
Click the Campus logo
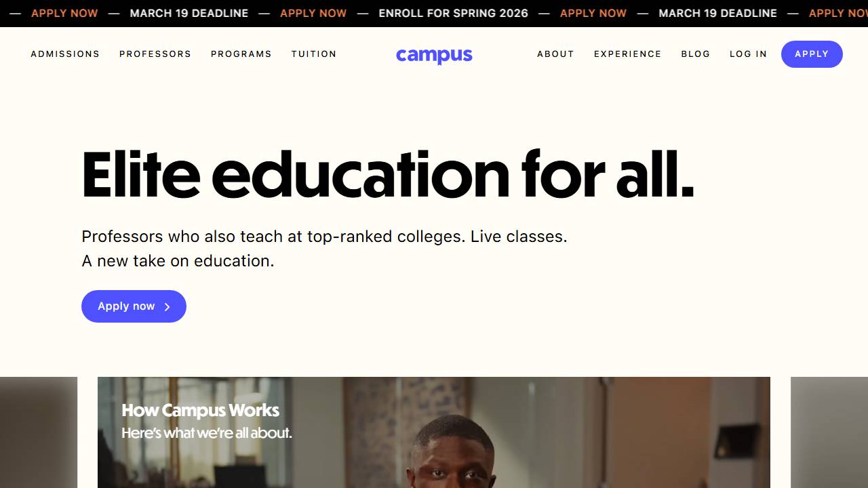[434, 55]
